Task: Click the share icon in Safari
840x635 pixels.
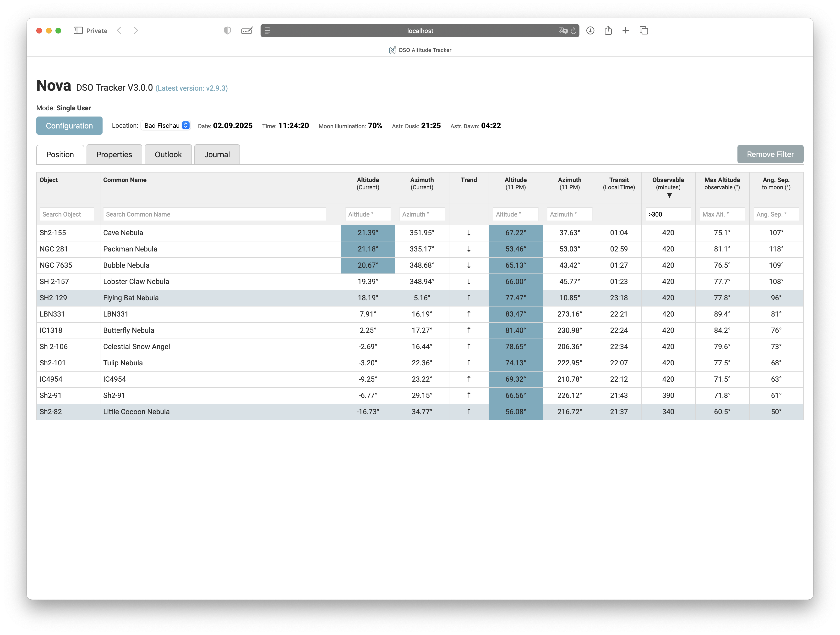Action: pyautogui.click(x=608, y=30)
